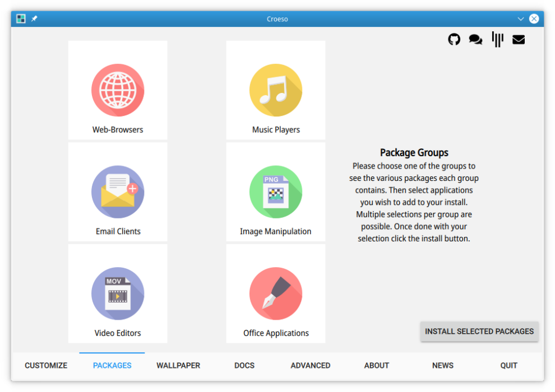Select the Email Clients group icon
This screenshot has height=392, width=555.
pos(117,192)
